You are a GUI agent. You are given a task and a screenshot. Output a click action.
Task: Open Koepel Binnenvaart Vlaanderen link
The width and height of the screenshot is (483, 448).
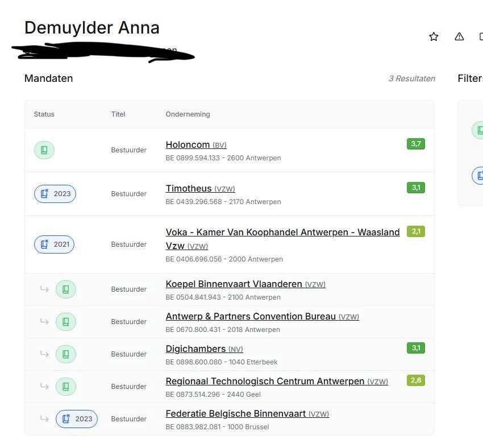click(245, 284)
